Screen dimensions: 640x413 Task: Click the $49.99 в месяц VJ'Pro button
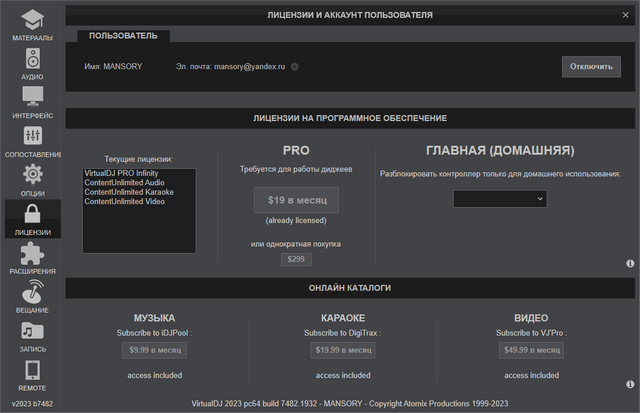click(x=532, y=350)
